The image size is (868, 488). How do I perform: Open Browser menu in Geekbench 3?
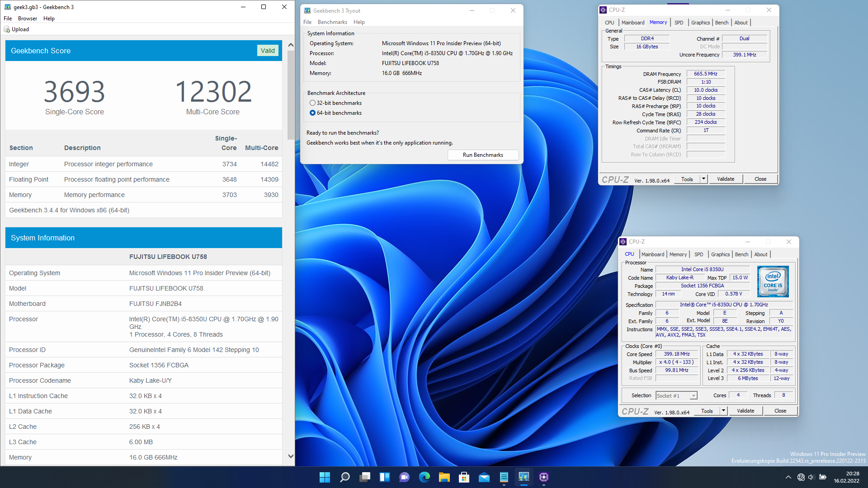tap(28, 19)
